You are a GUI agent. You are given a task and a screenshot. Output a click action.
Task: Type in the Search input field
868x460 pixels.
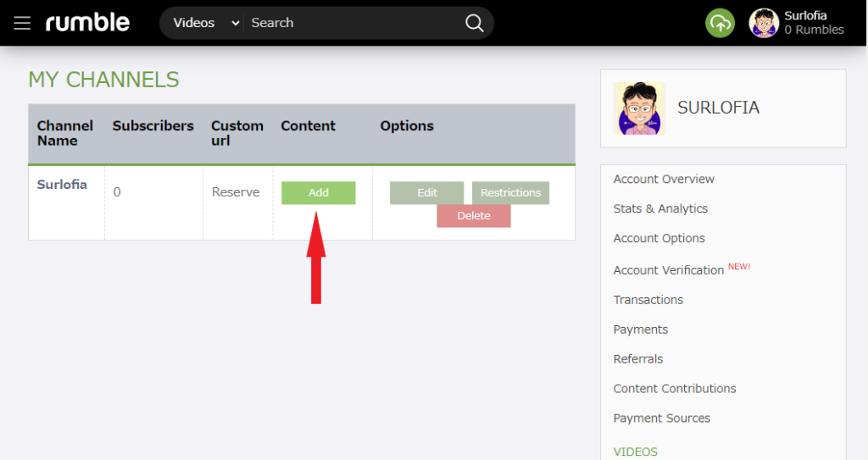click(352, 23)
